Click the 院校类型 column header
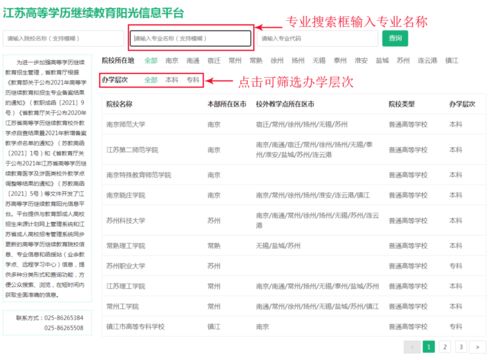The height and width of the screenshot is (360, 500). coord(401,104)
